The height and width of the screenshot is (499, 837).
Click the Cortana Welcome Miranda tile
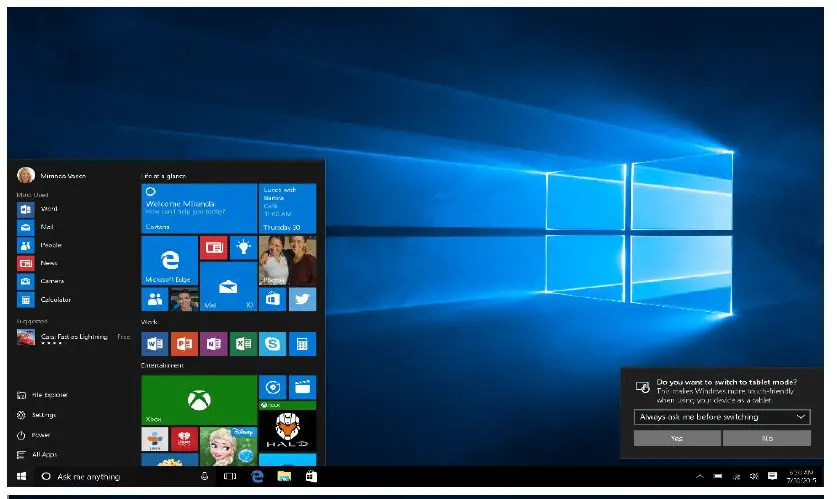point(199,209)
